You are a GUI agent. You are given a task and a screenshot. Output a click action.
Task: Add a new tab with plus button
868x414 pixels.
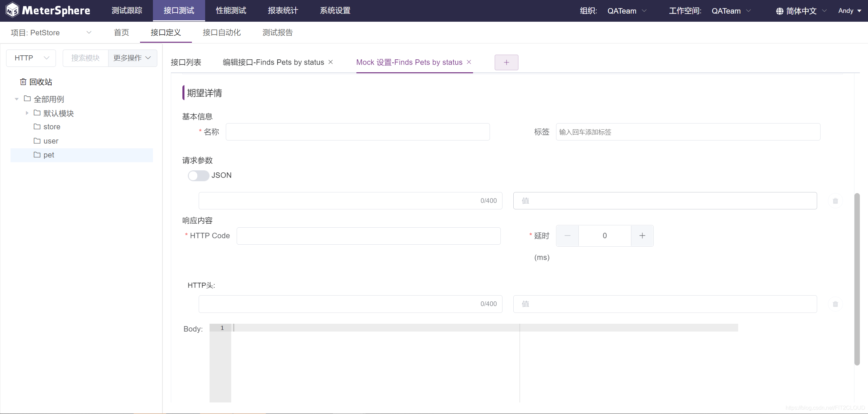click(506, 62)
